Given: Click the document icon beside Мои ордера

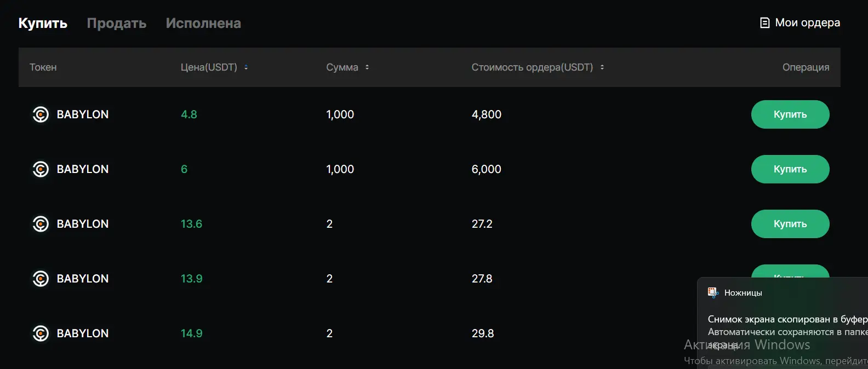Looking at the screenshot, I should point(765,23).
